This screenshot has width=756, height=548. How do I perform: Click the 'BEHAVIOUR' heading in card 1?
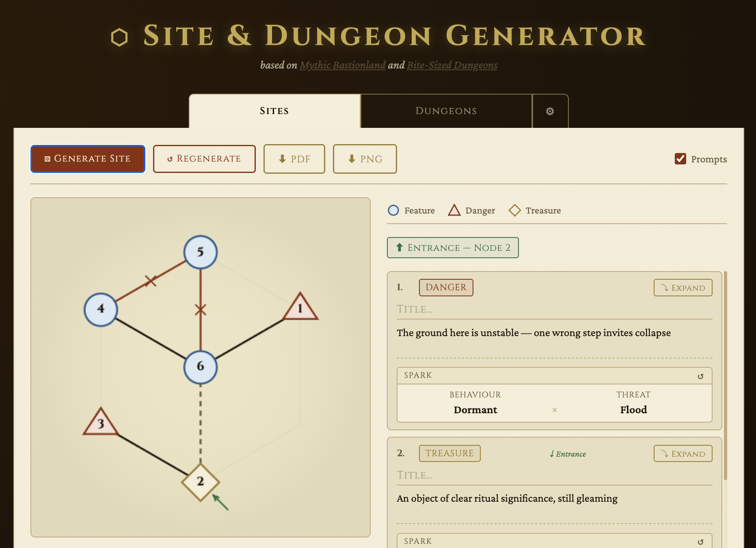(475, 395)
